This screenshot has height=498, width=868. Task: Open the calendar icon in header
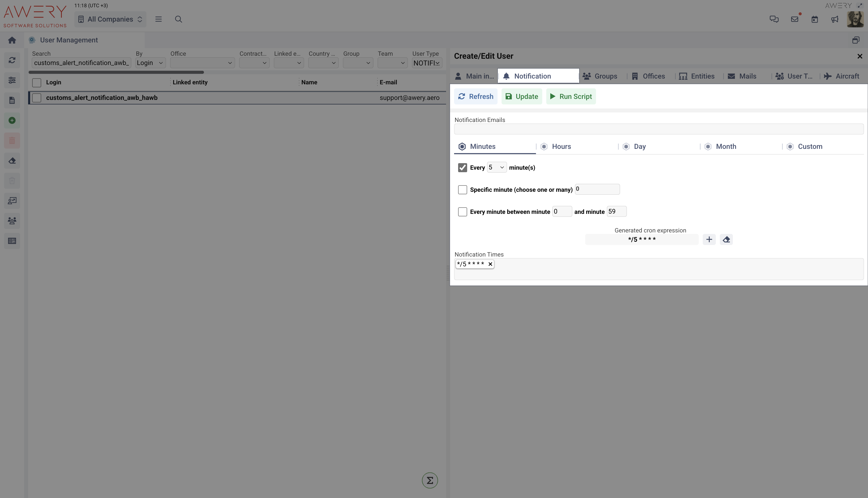[814, 19]
